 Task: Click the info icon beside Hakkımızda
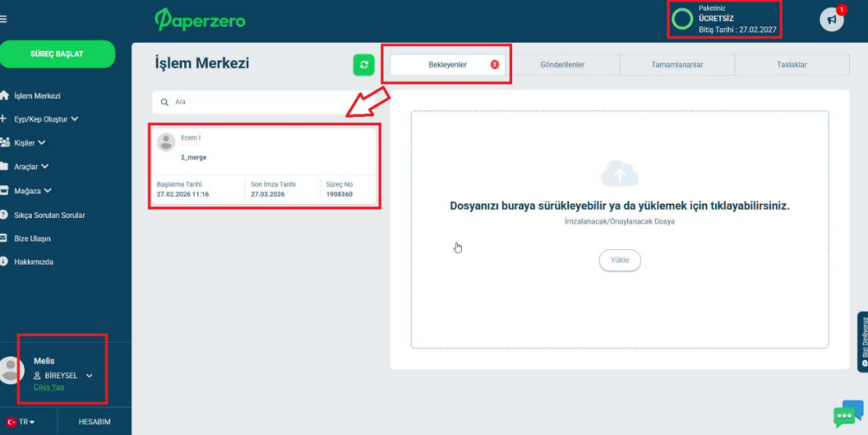point(4,261)
